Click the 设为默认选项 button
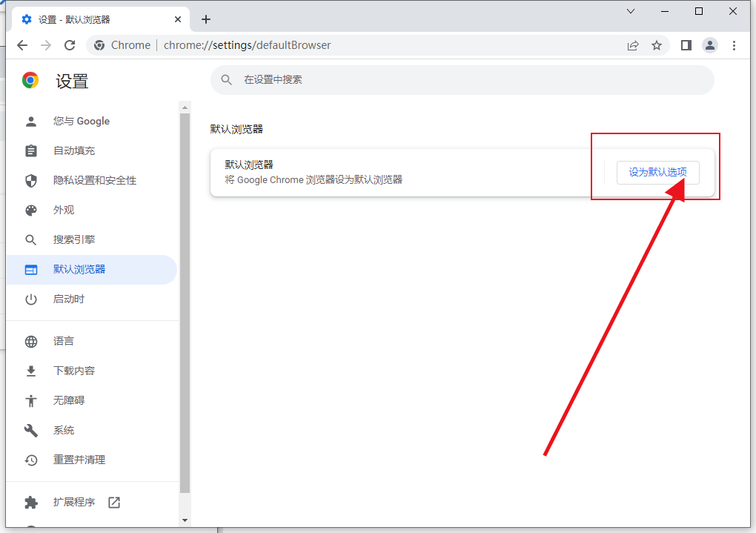 click(x=657, y=172)
